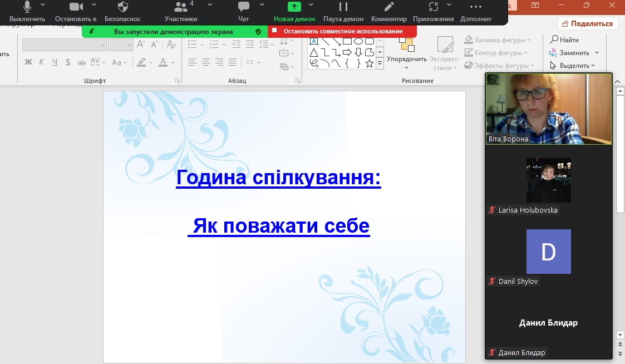
Task: Open the Упорядочить (Arrange) dropdown
Action: [x=407, y=54]
